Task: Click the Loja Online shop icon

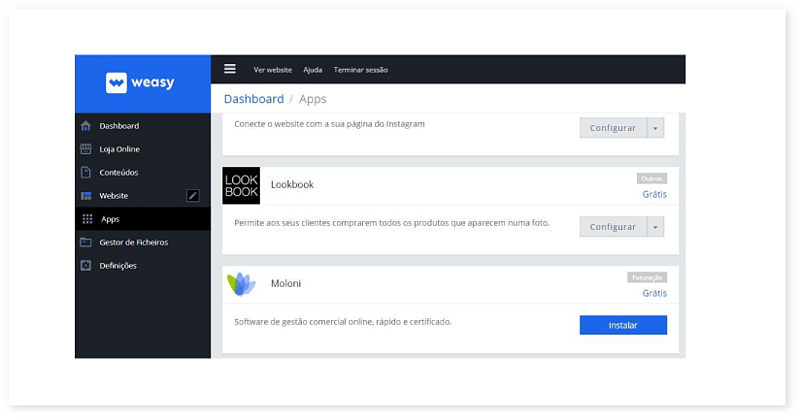Action: coord(86,149)
